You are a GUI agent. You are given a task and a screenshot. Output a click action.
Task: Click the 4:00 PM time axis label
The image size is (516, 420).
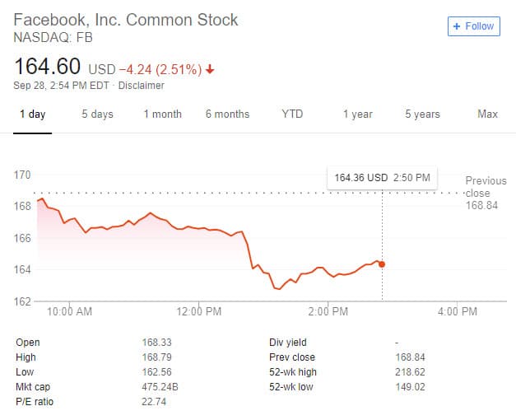458,312
